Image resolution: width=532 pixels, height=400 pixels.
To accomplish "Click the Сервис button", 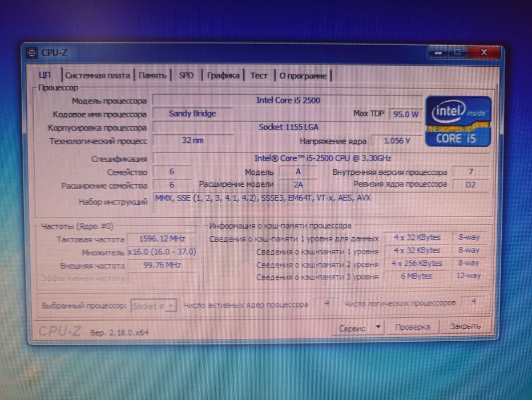I will tap(353, 328).
